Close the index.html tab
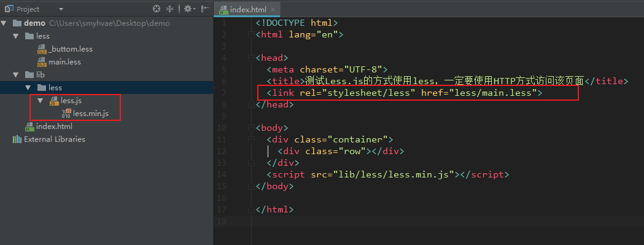Screen dimensions: 644x245 click(x=273, y=9)
